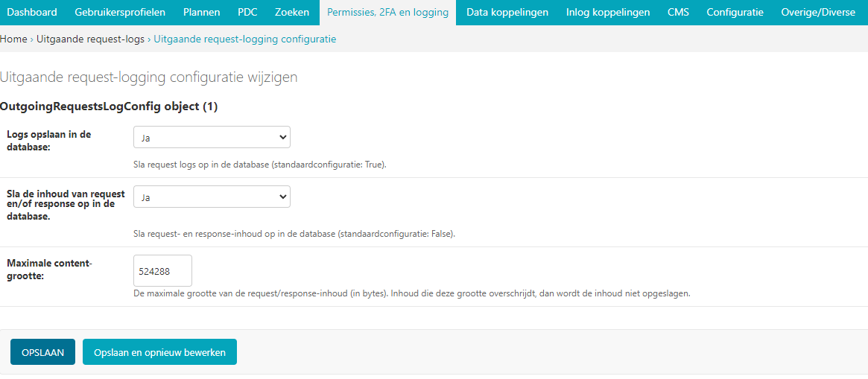Navigate to Inlog koppelingen
Viewport: 868px width, 379px height.
coord(607,12)
